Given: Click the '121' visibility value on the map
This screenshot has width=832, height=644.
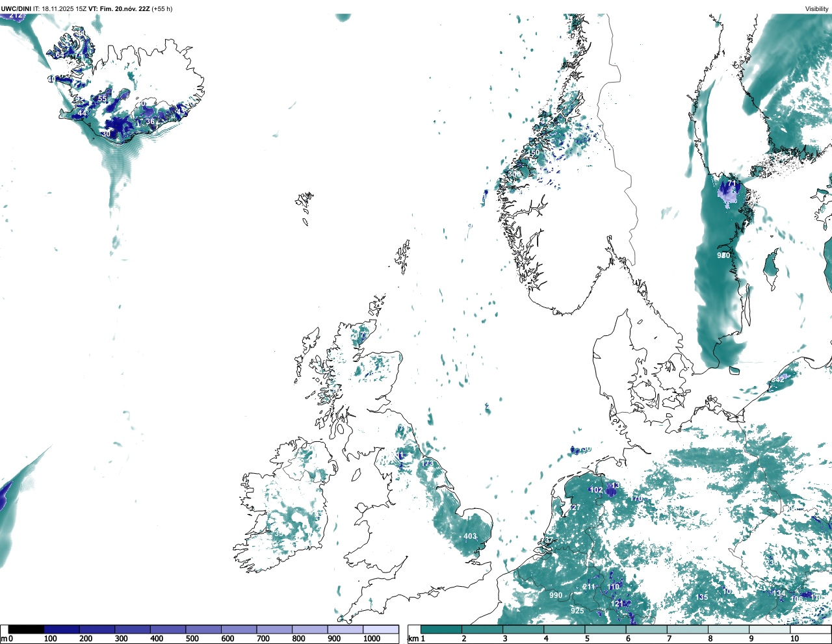Looking at the screenshot, I should pyautogui.click(x=617, y=604).
